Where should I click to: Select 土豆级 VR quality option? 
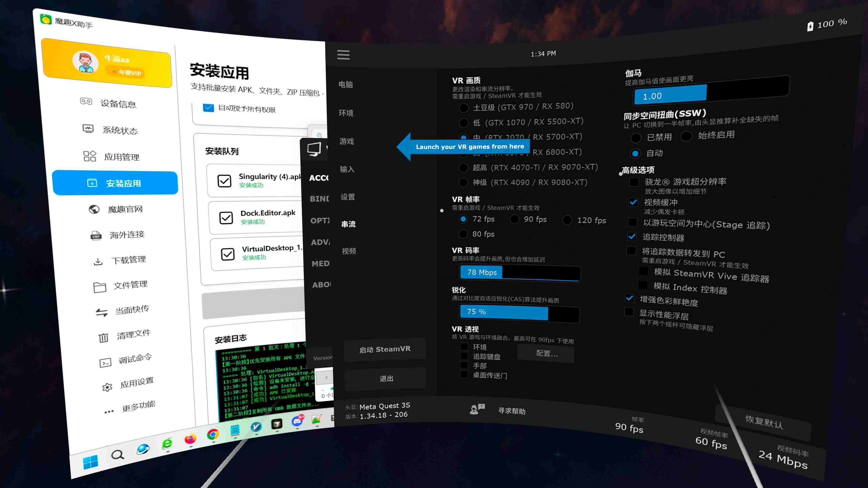point(464,108)
